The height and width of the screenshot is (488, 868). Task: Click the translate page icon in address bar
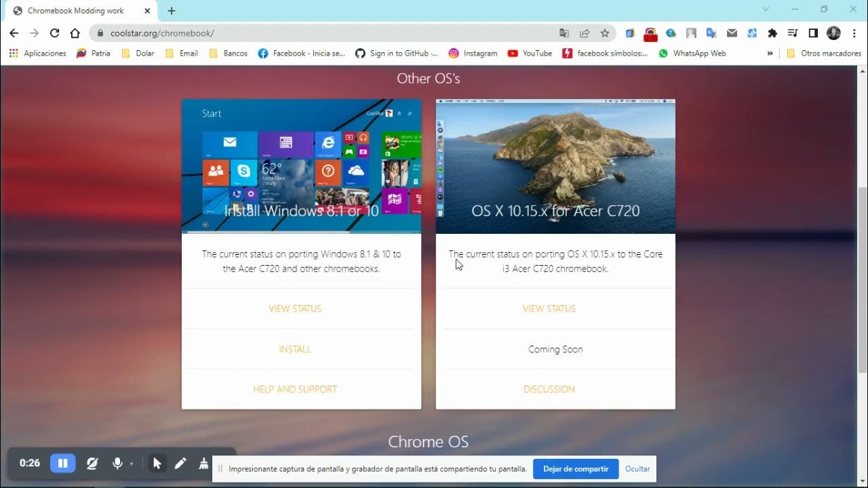pos(564,33)
